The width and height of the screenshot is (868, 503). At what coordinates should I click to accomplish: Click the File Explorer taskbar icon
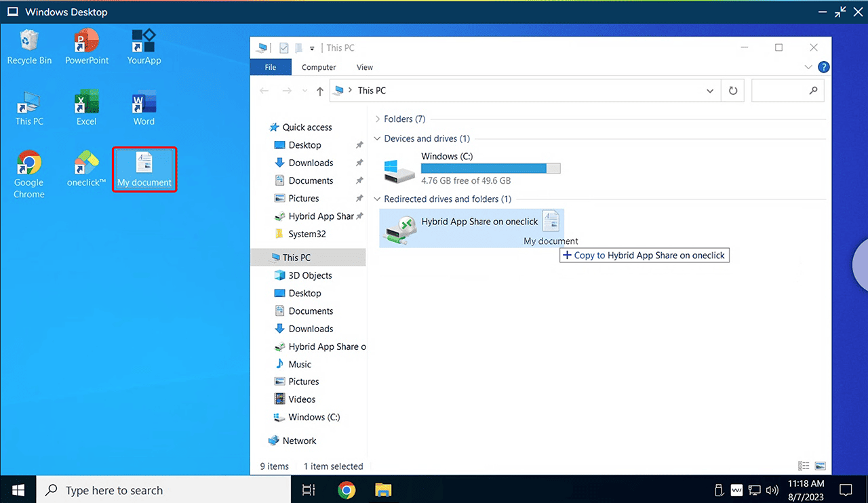384,489
